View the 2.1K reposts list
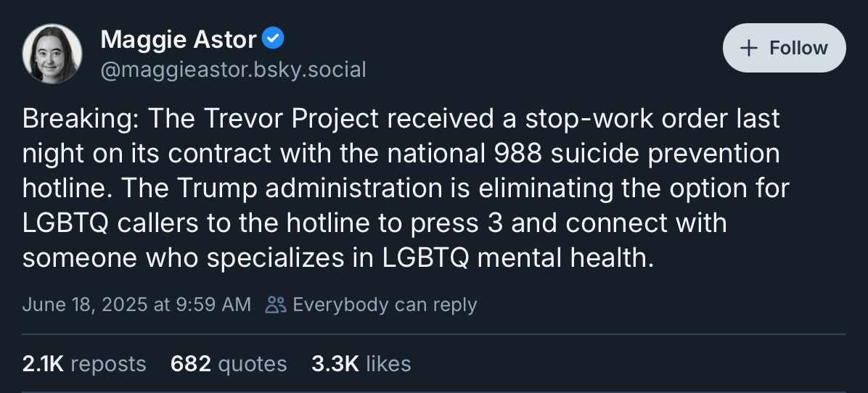The width and height of the screenshot is (868, 393). point(84,363)
